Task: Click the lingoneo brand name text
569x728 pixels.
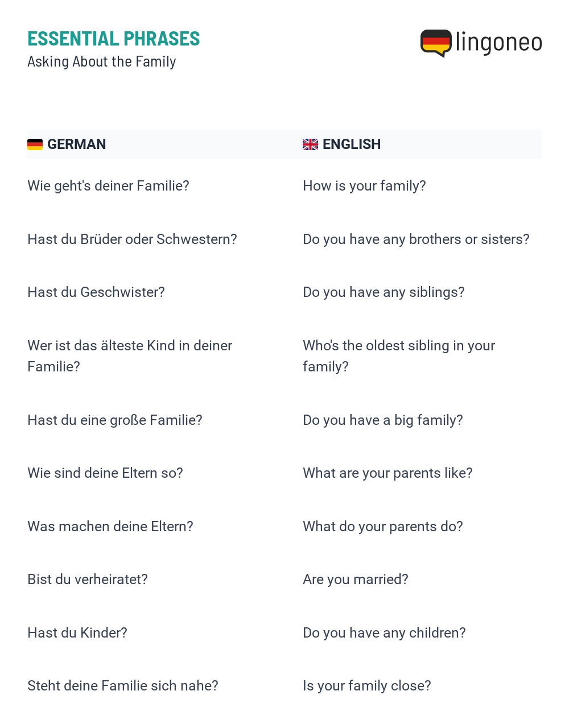Action: pyautogui.click(x=499, y=43)
